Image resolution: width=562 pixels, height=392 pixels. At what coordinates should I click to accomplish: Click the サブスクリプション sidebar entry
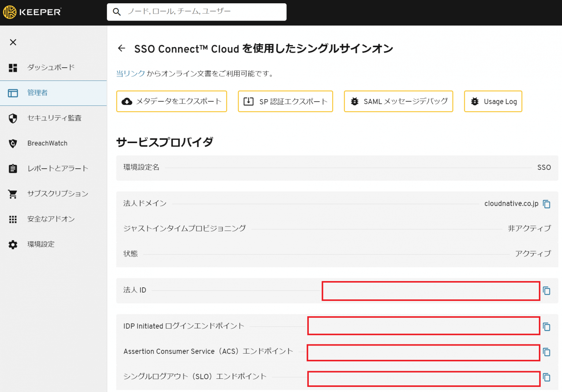[57, 194]
